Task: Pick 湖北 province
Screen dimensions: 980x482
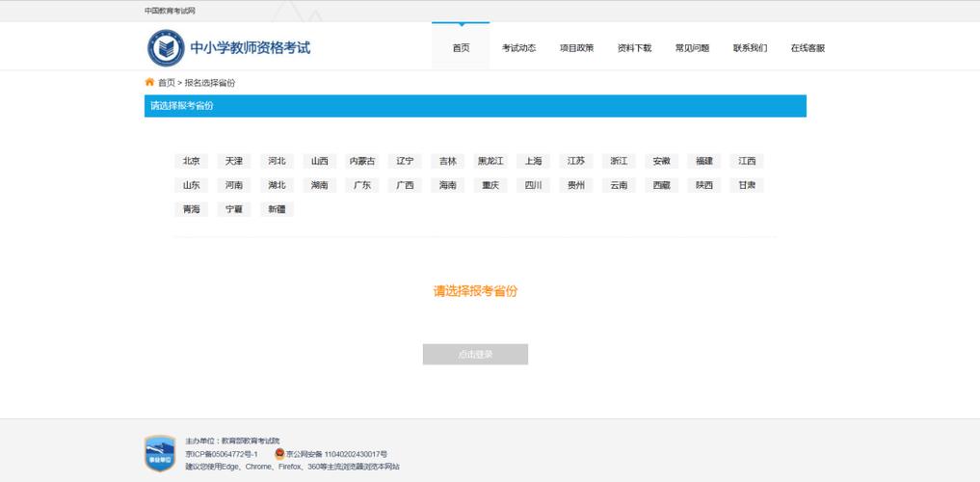Action: (x=277, y=185)
